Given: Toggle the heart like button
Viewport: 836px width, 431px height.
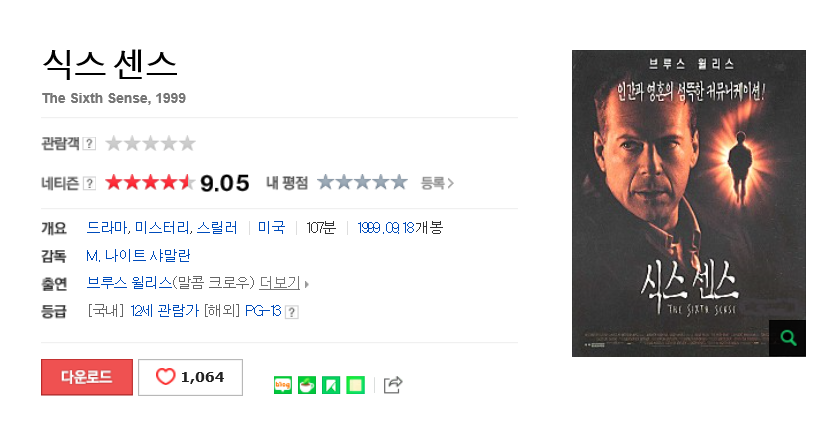Looking at the screenshot, I should point(190,377).
